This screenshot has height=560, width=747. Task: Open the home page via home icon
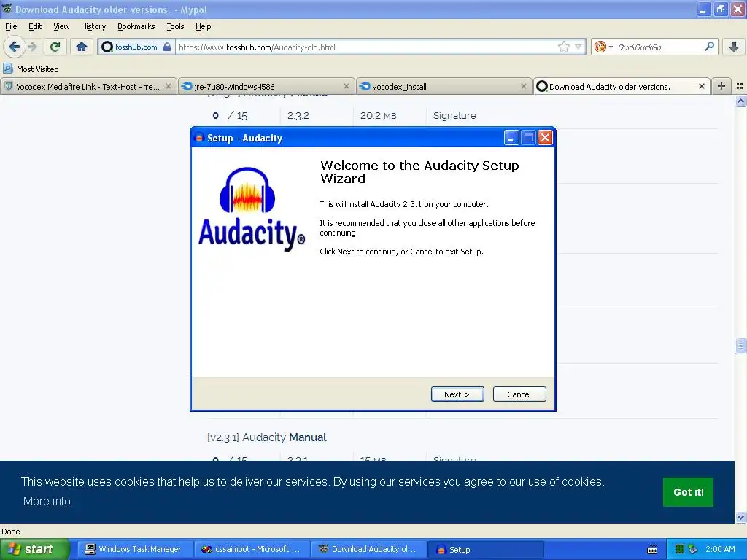(x=82, y=47)
